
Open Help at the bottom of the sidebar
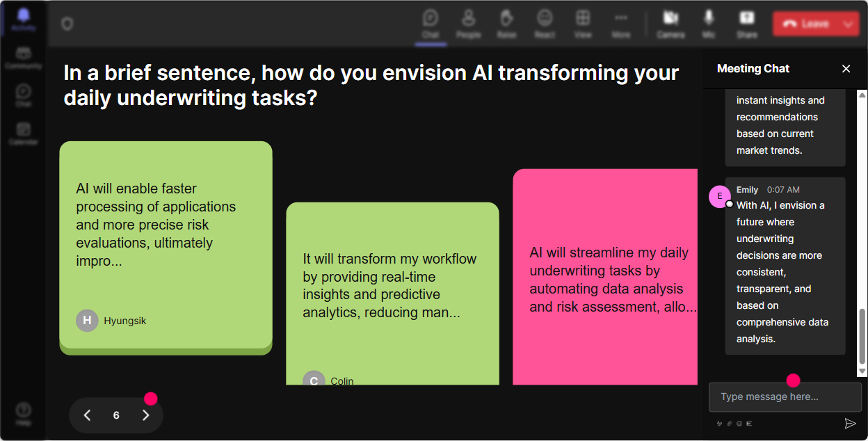(24, 413)
